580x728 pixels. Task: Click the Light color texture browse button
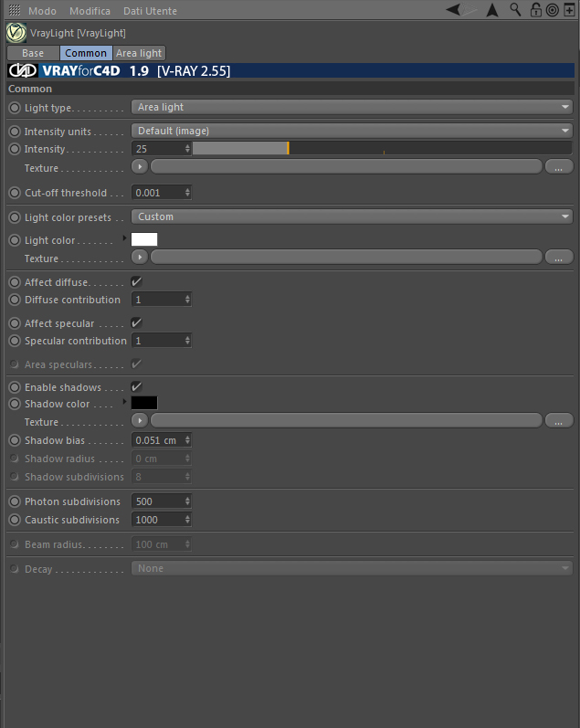[559, 258]
